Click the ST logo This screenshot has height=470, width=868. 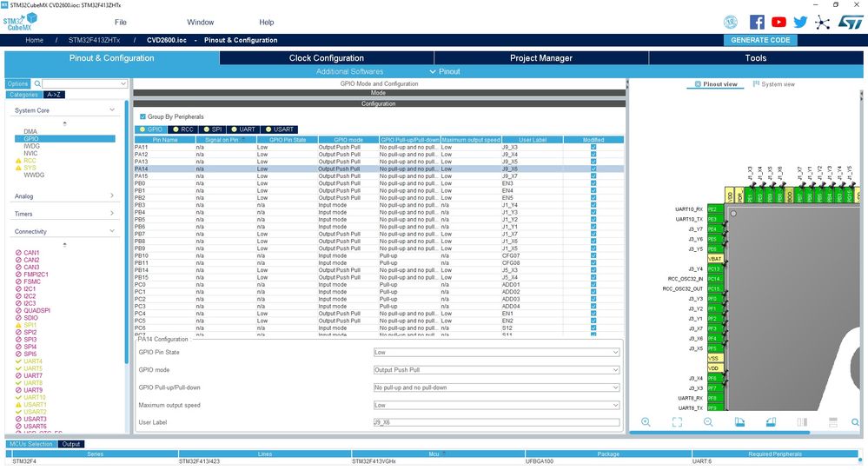851,22
